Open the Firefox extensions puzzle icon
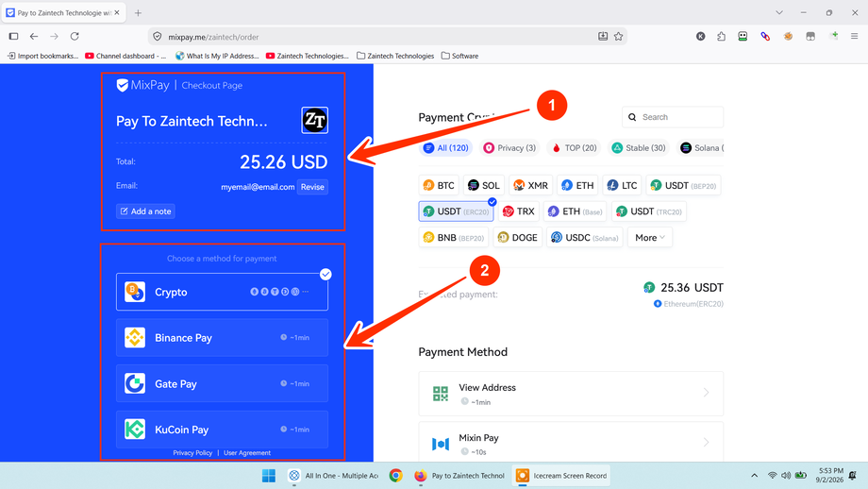This screenshot has height=489, width=868. 721,37
